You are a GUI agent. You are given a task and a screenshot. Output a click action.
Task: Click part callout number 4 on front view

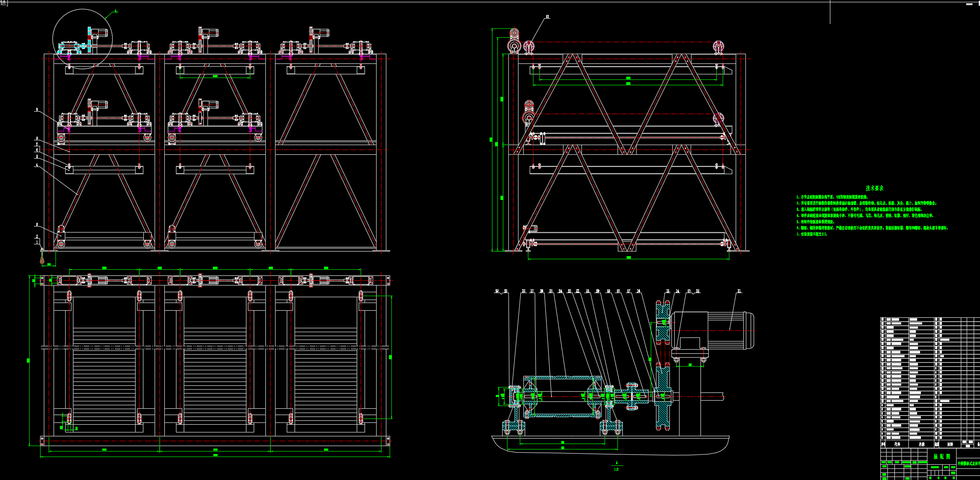pyautogui.click(x=37, y=165)
